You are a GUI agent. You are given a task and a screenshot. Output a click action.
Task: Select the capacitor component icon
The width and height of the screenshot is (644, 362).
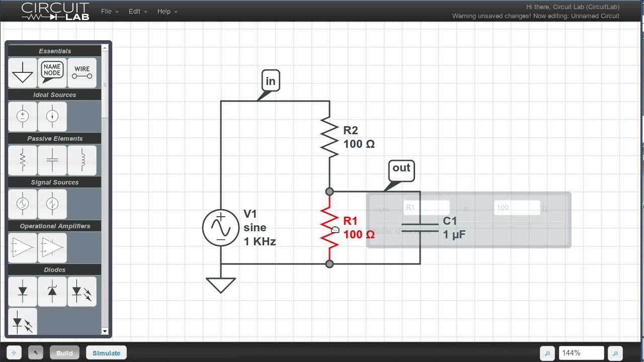pos(52,160)
